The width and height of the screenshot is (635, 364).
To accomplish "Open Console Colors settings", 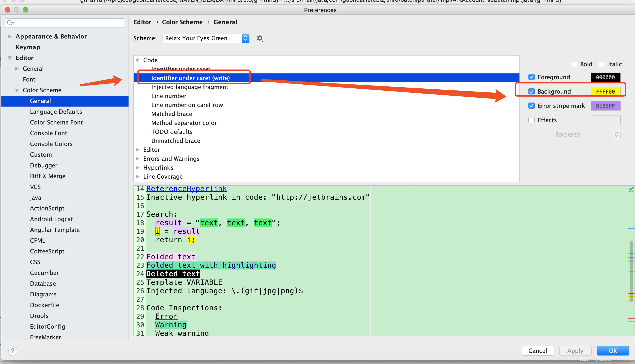I will pyautogui.click(x=51, y=144).
